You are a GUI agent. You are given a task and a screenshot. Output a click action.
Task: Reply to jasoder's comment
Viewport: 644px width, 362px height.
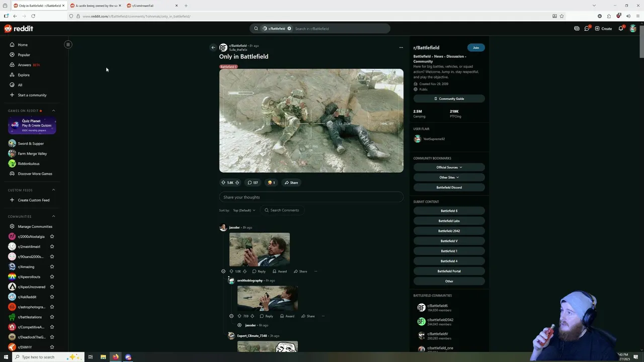(x=259, y=271)
